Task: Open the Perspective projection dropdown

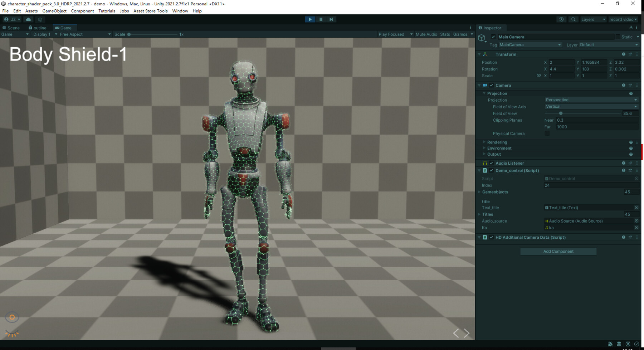Action: click(x=591, y=100)
